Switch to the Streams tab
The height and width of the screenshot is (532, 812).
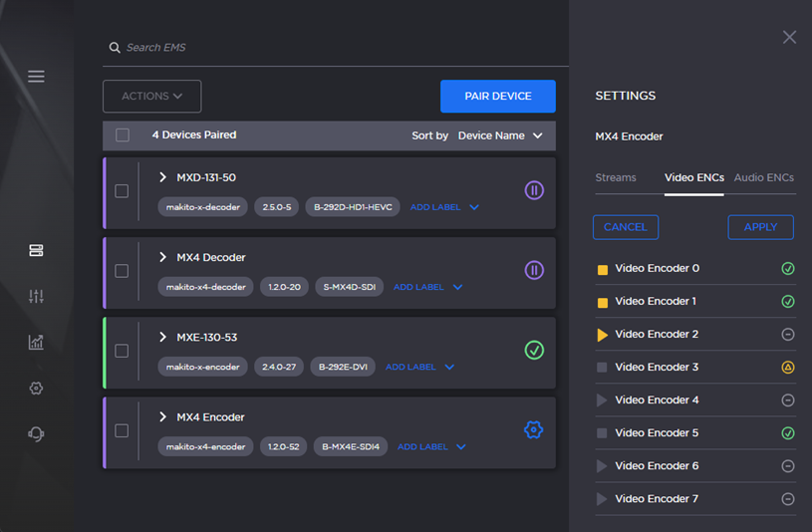point(616,177)
